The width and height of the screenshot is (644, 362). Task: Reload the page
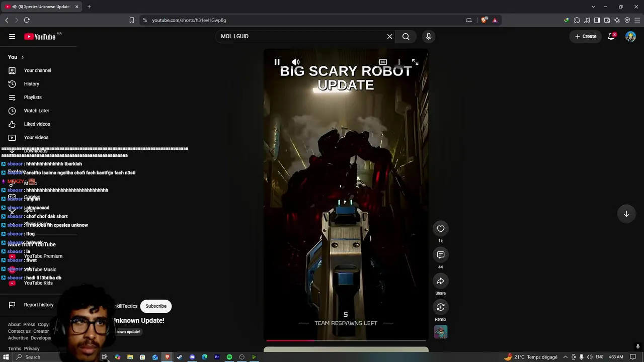(27, 20)
